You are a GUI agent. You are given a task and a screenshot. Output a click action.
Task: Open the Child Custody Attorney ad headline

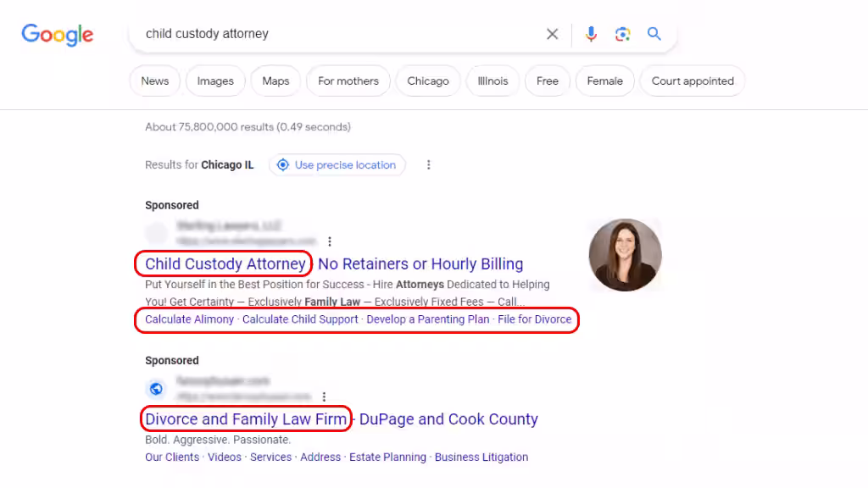coord(225,264)
